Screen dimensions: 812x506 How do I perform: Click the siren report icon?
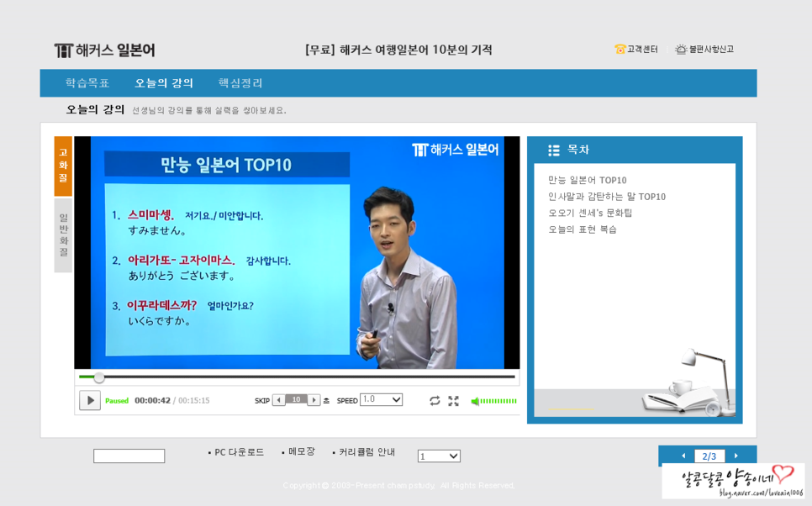(x=681, y=50)
